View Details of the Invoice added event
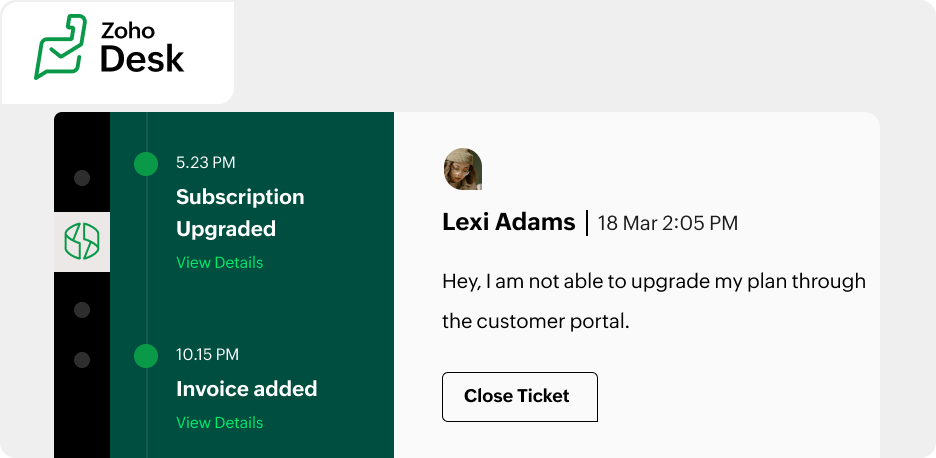 (x=219, y=422)
